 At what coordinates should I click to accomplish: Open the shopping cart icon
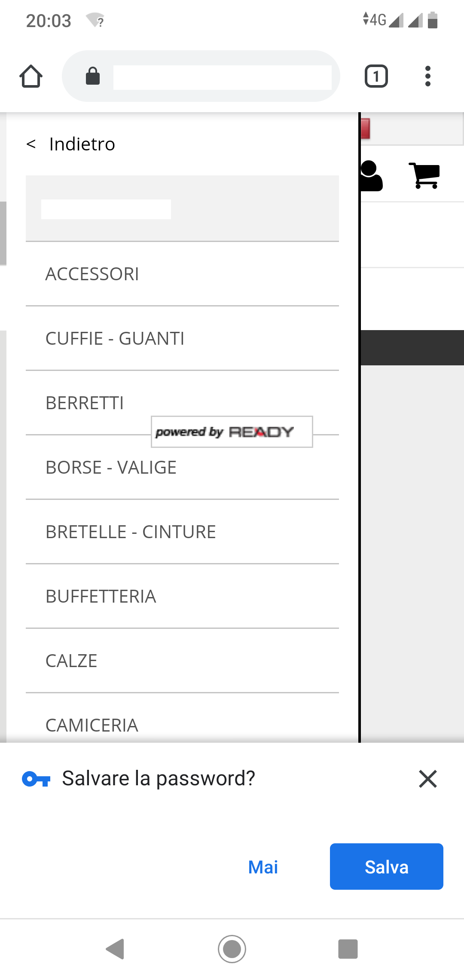tap(424, 175)
